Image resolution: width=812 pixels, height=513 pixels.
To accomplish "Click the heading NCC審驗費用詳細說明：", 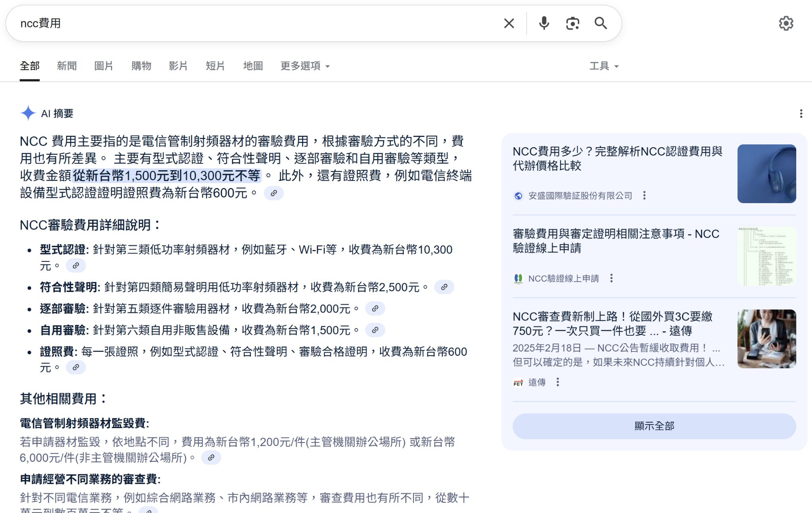I will click(90, 225).
